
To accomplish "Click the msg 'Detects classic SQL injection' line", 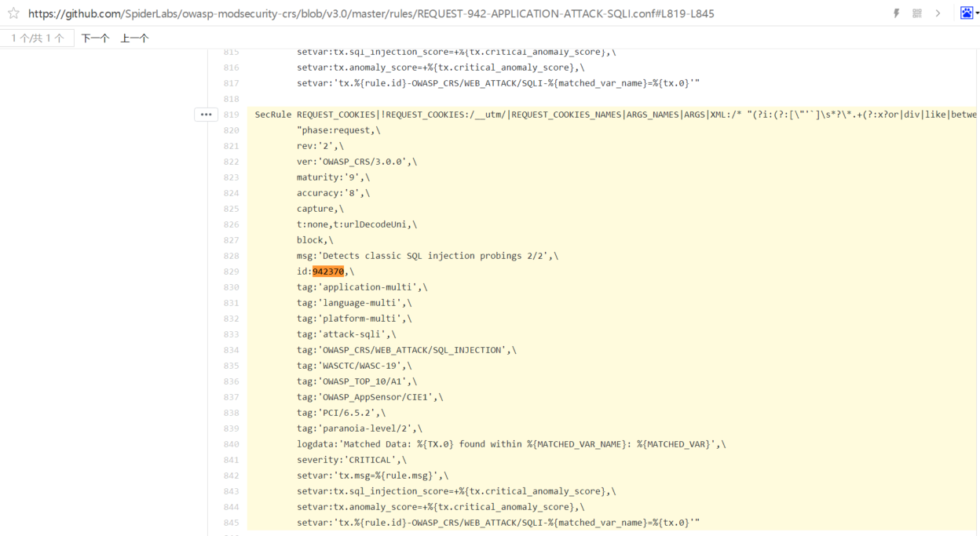I will [427, 256].
